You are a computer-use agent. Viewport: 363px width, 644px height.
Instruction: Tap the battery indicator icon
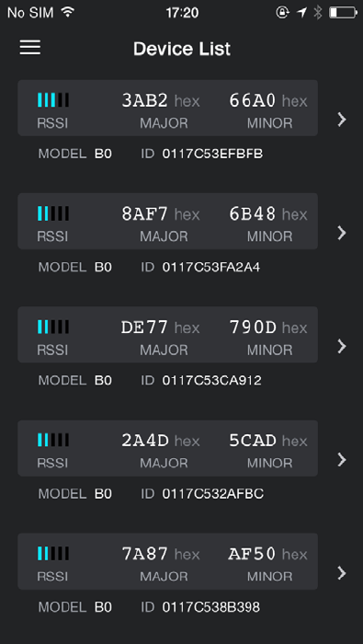(343, 12)
